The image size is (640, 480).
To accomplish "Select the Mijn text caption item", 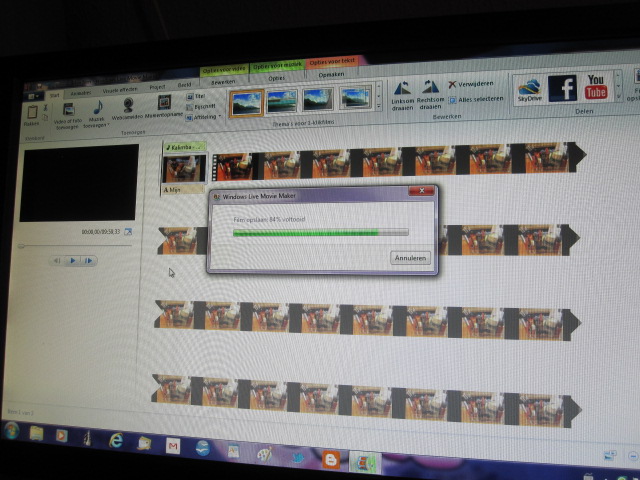I will tap(183, 190).
